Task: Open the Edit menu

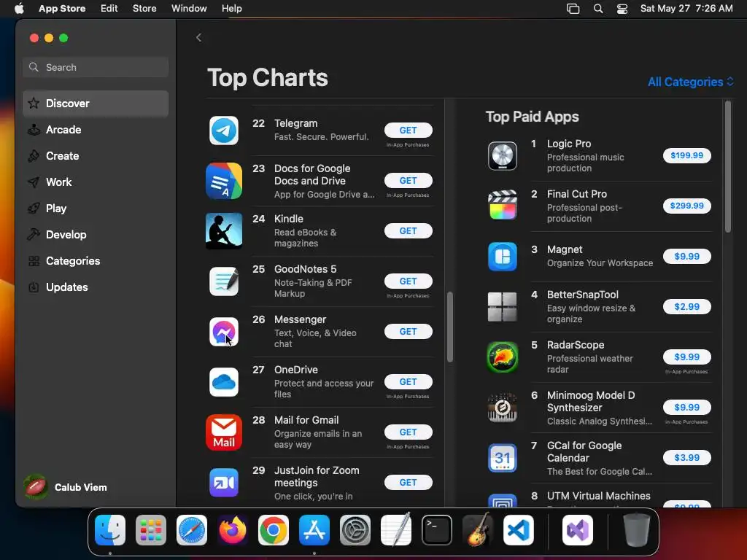Action: coord(109,9)
